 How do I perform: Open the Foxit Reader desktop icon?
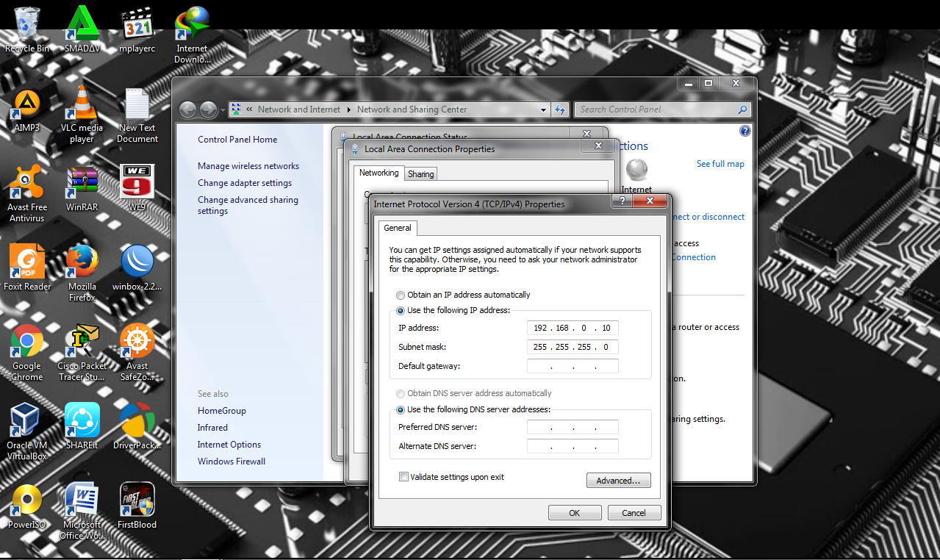point(27,268)
